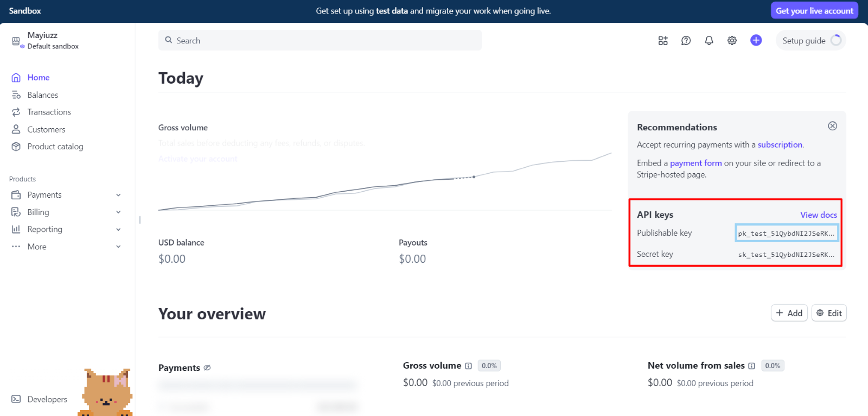Click the Net volume 0.0% badge
This screenshot has height=416, width=868.
tap(773, 366)
